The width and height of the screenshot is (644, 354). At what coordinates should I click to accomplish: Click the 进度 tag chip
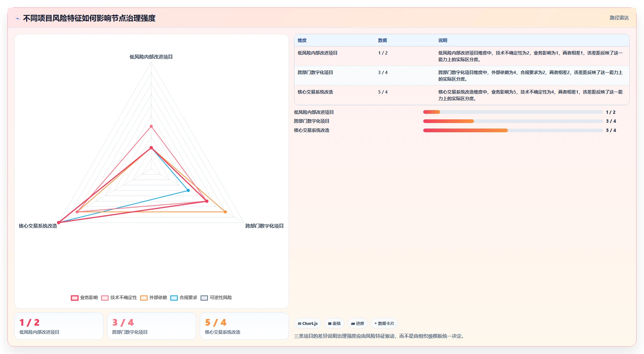tap(357, 323)
